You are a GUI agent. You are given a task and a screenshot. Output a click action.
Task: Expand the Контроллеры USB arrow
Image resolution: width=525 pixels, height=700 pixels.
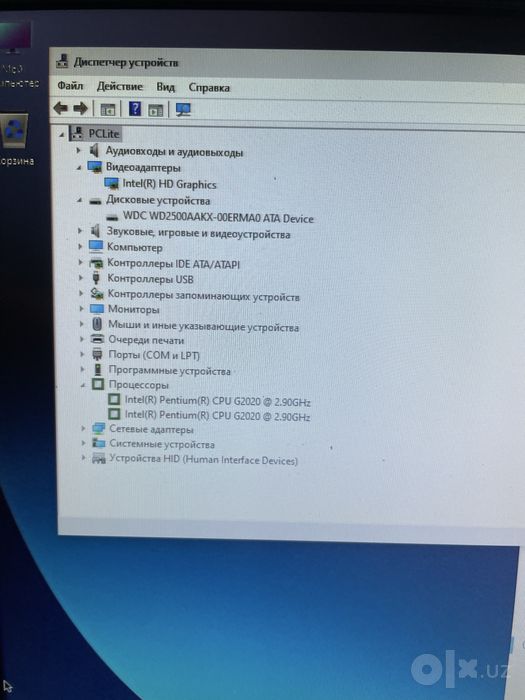(x=81, y=278)
